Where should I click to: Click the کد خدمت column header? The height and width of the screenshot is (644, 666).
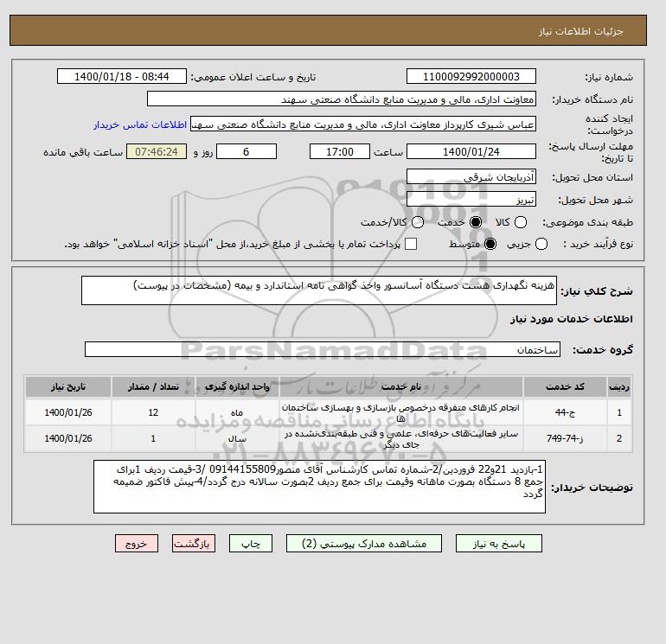565,386
